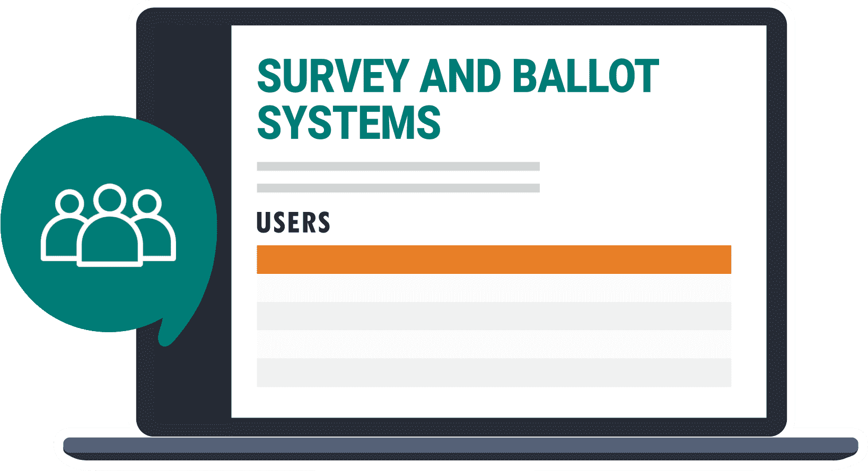
Task: Click the word SYSTEMS in the title
Action: tap(349, 123)
